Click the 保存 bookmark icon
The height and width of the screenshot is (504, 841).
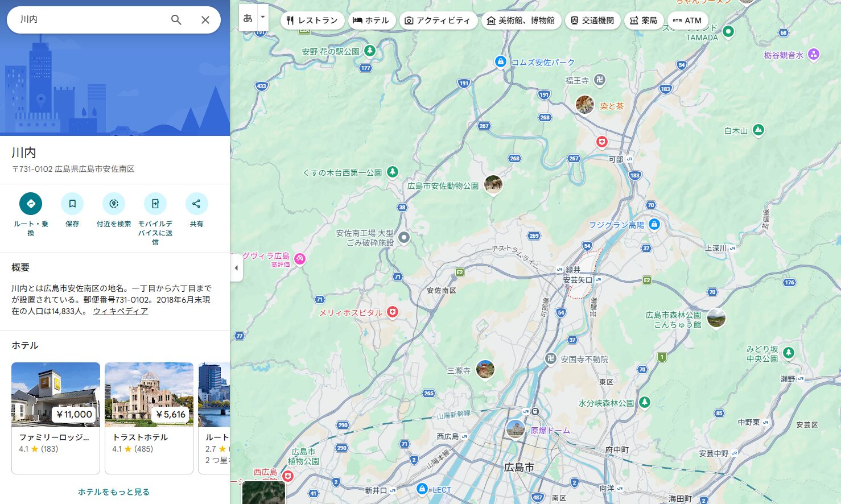[72, 204]
